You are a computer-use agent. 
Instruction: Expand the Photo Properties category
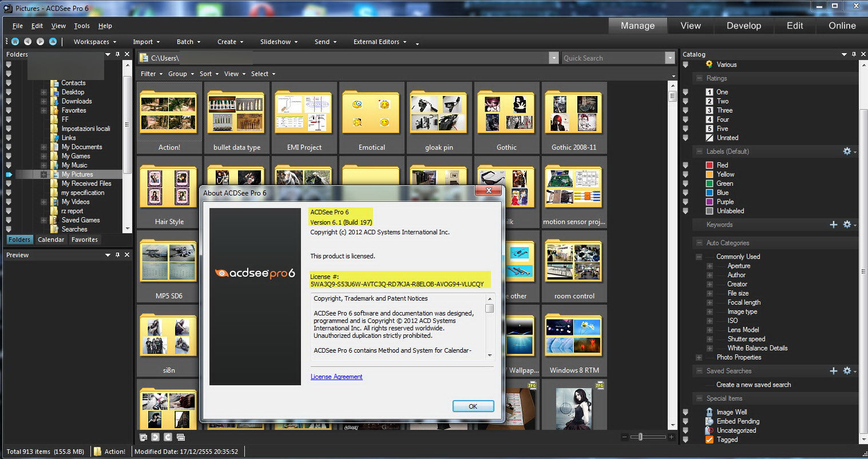coord(699,357)
